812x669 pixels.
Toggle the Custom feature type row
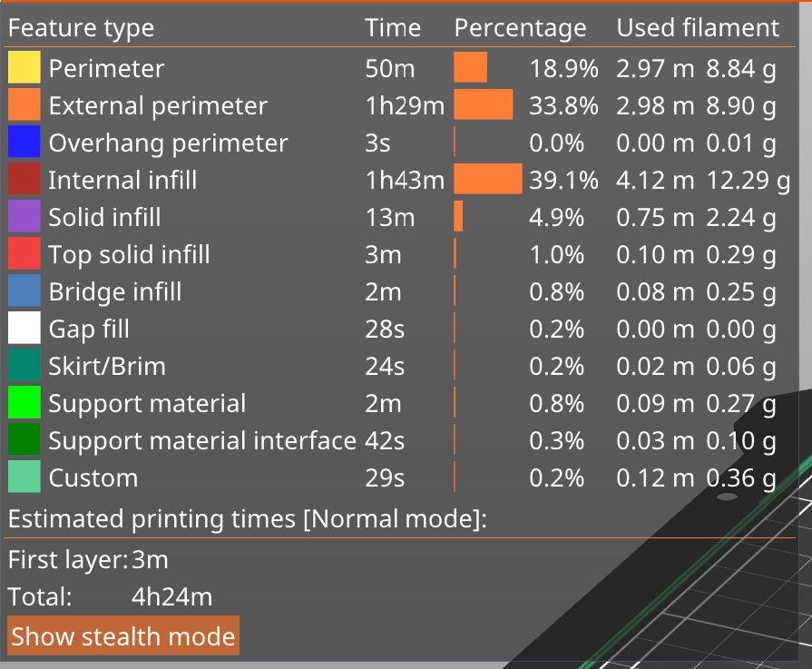tap(399, 477)
